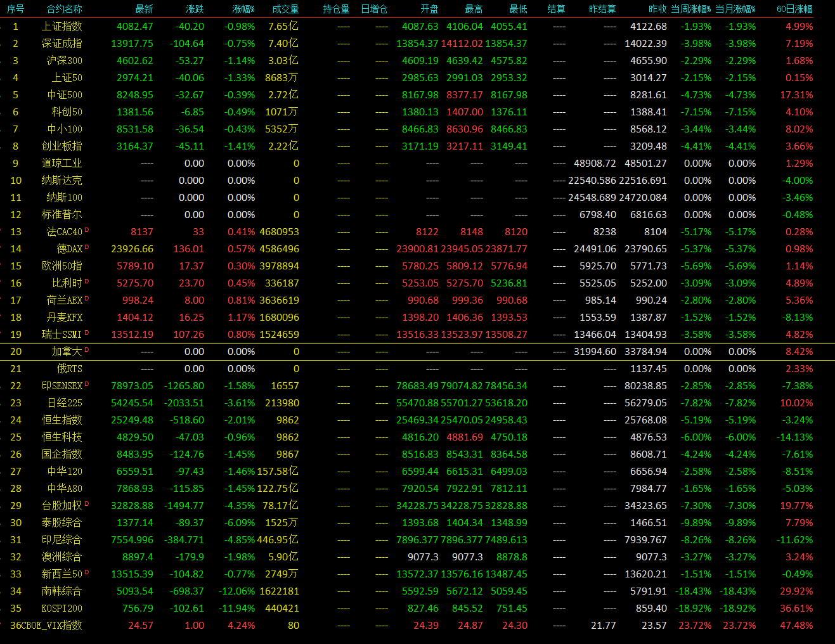Select the 澳洲综合 row name
Screen dimensions: 835x644
[x=62, y=557]
